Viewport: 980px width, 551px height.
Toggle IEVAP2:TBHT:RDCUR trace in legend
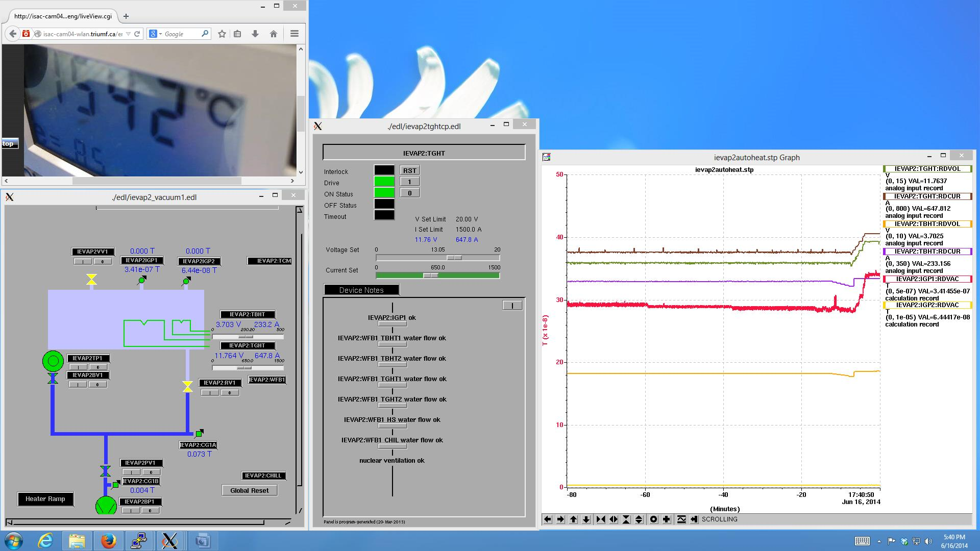pos(927,251)
